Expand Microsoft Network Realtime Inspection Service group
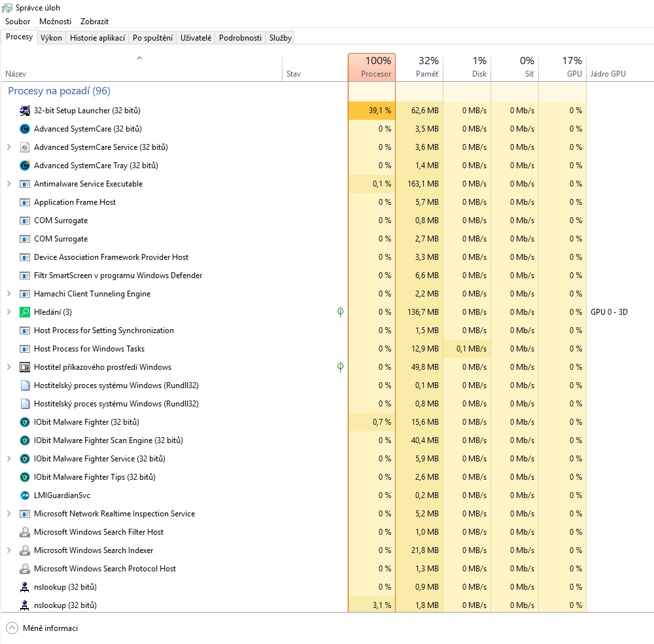Screen dimensions: 654x644 pyautogui.click(x=9, y=514)
